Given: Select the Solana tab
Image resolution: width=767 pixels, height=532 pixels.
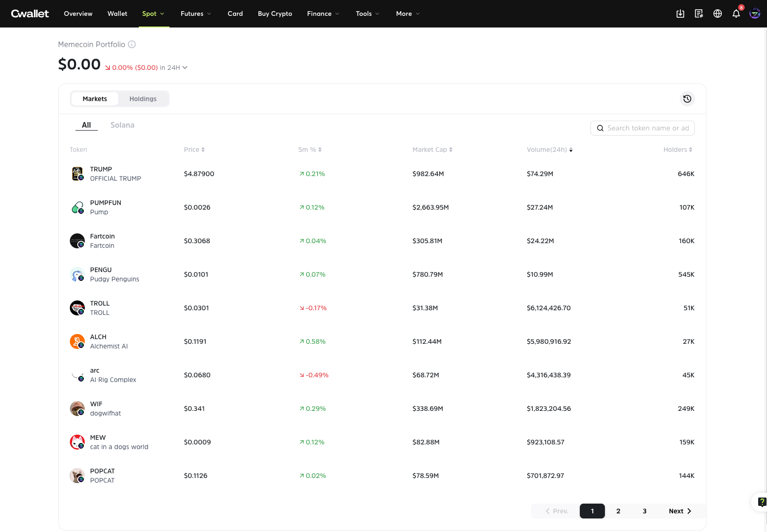Looking at the screenshot, I should (x=122, y=125).
